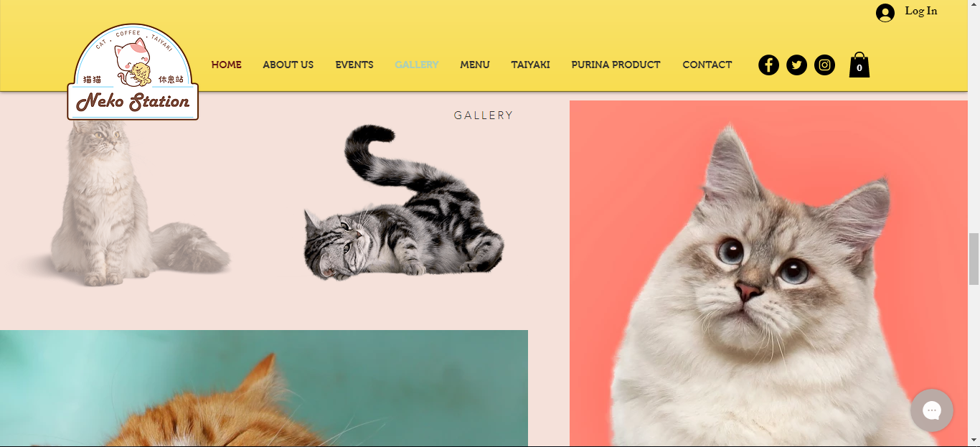
Task: Click the white fluffy cat photo on coral background
Action: (x=768, y=273)
